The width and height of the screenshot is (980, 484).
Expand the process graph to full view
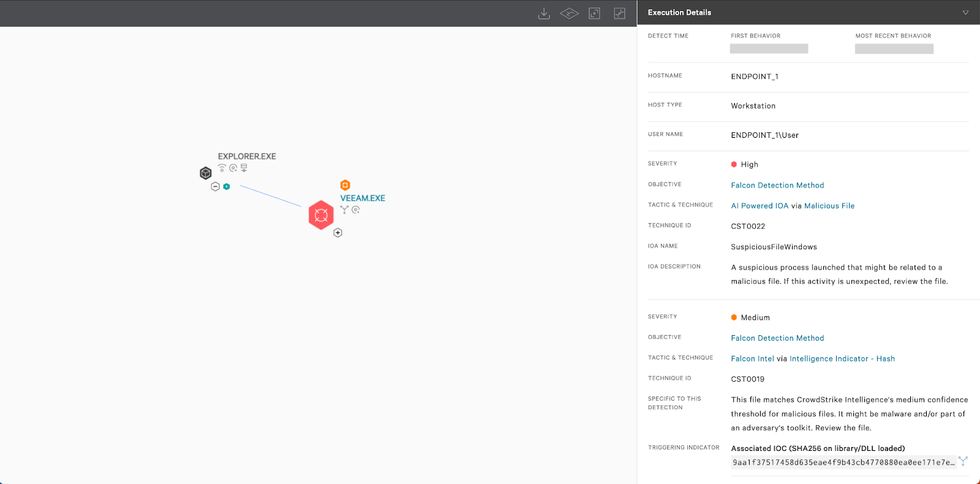594,13
